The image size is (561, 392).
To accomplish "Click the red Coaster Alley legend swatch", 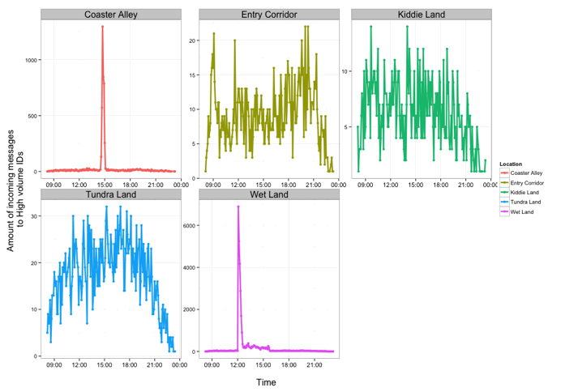I will tap(505, 172).
